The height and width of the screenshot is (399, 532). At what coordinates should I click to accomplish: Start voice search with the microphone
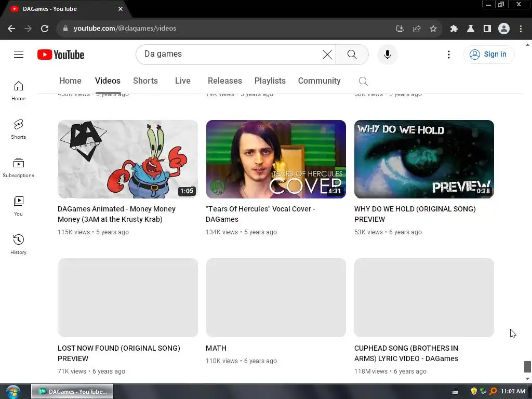pyautogui.click(x=387, y=54)
